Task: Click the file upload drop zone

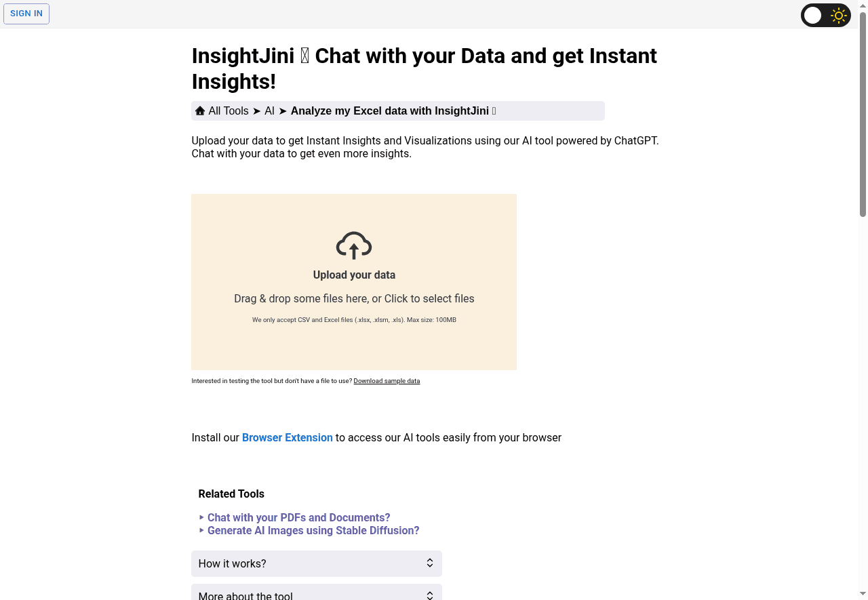Action: pyautogui.click(x=353, y=282)
